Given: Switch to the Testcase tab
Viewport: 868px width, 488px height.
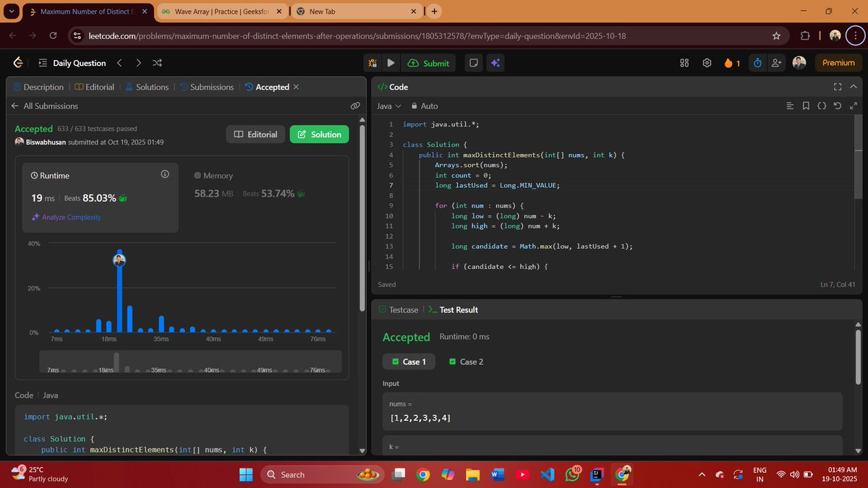Looking at the screenshot, I should click(x=399, y=309).
